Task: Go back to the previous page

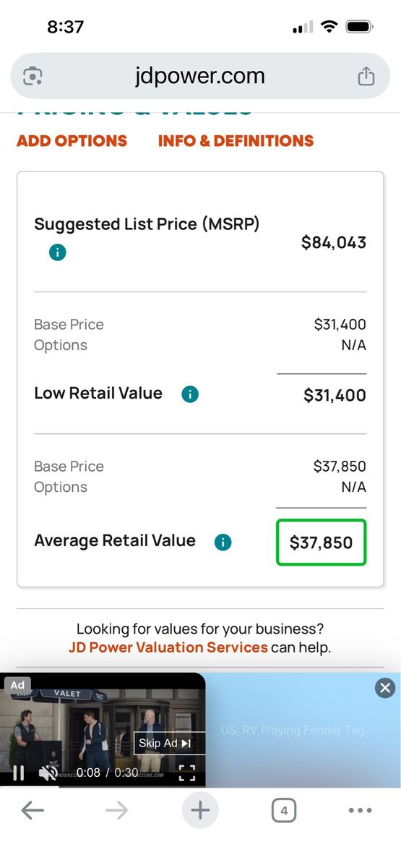Action: click(33, 811)
